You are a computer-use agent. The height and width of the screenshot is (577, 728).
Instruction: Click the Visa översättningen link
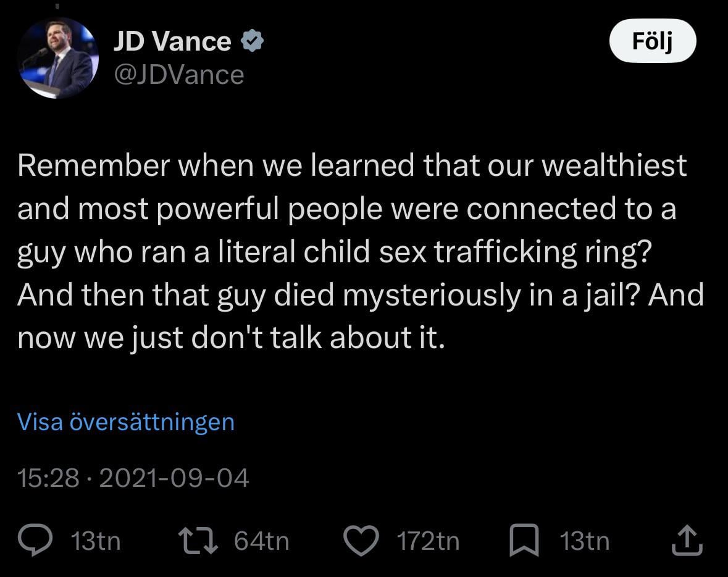click(126, 422)
